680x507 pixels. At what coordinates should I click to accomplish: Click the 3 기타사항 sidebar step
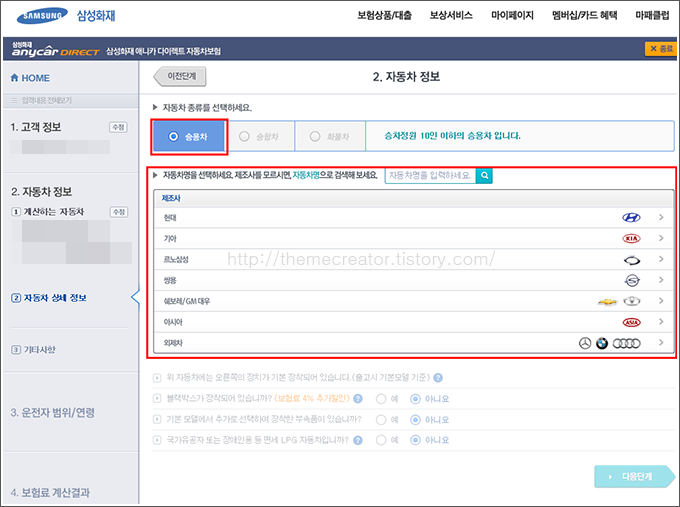coord(33,350)
